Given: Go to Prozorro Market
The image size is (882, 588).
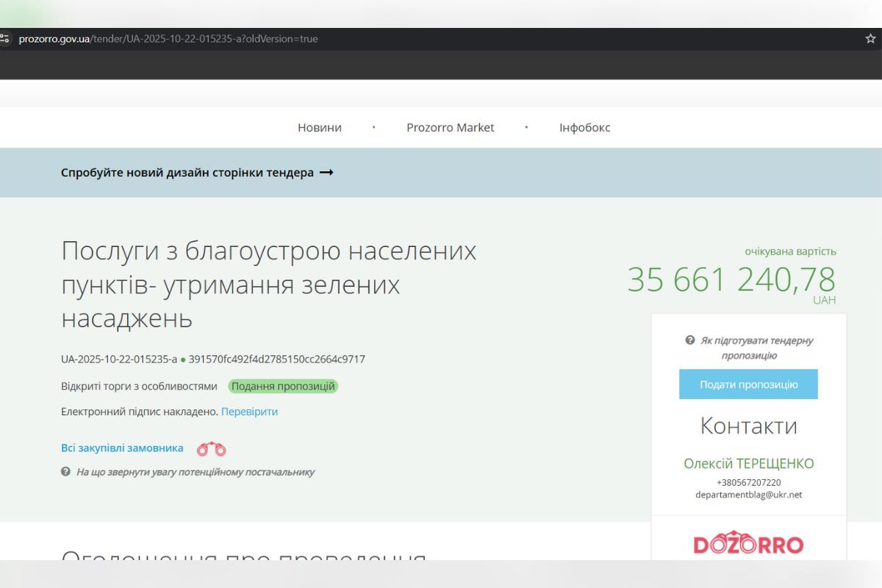Looking at the screenshot, I should (450, 128).
